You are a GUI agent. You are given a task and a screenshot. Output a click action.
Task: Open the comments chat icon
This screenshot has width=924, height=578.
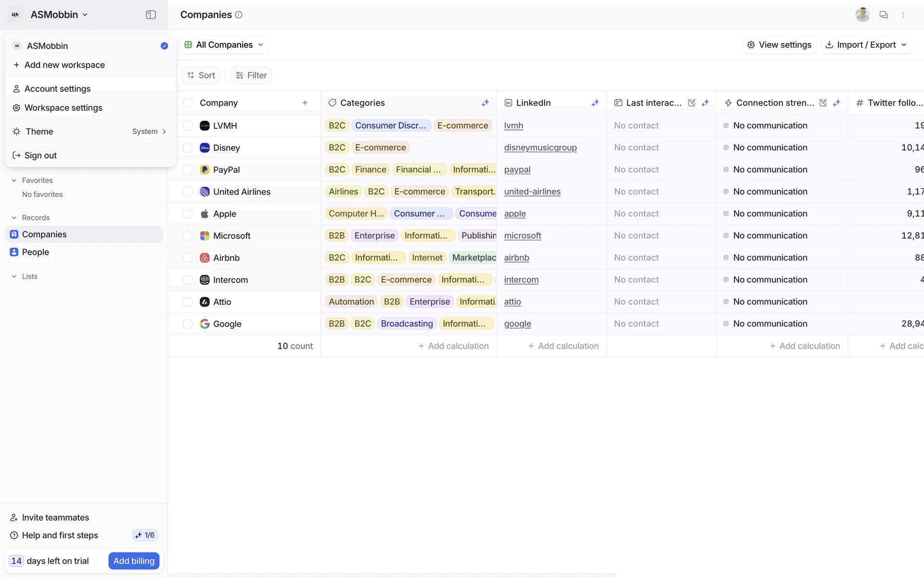coord(884,15)
